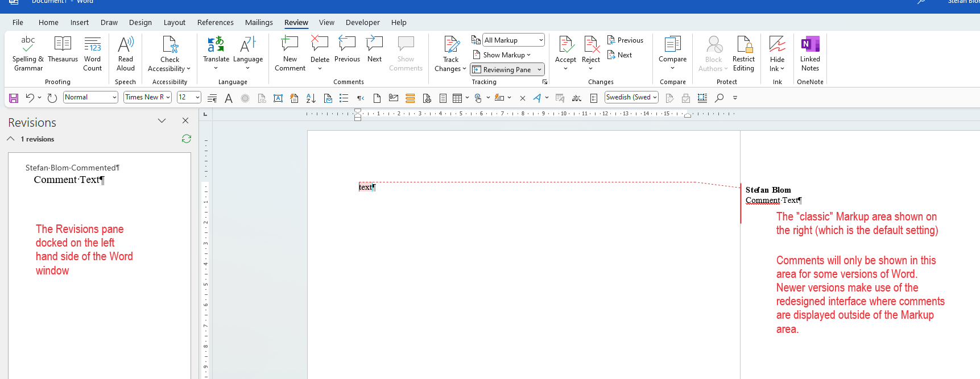Viewport: 980px width, 379px height.
Task: Show the Word Count
Action: point(92,53)
